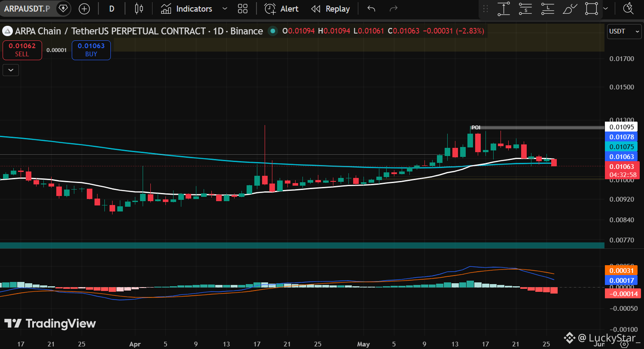Undo the last chart action
The height and width of the screenshot is (349, 644).
pos(371,9)
